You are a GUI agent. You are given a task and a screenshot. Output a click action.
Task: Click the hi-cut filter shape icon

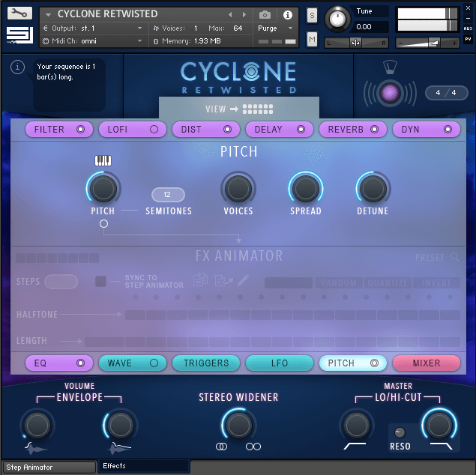click(441, 446)
